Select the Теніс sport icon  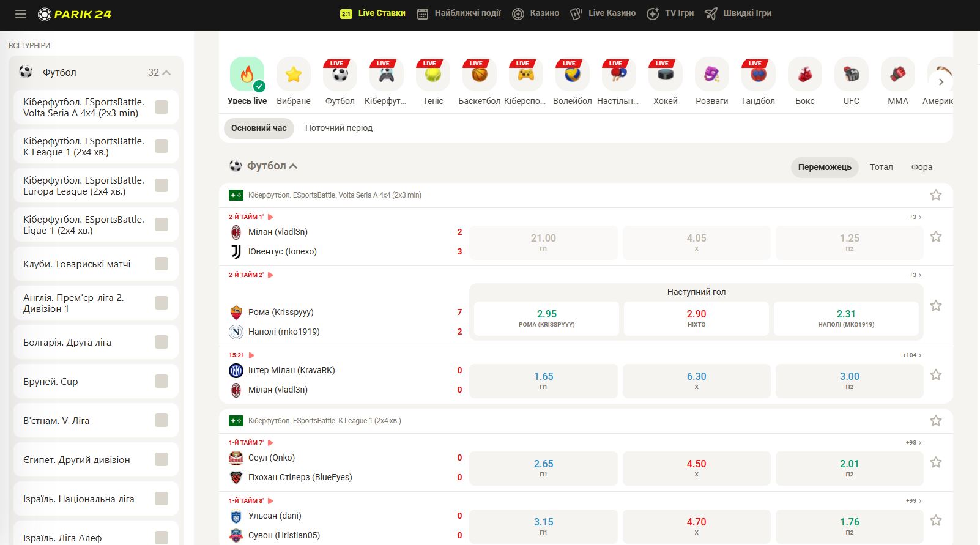(x=432, y=75)
